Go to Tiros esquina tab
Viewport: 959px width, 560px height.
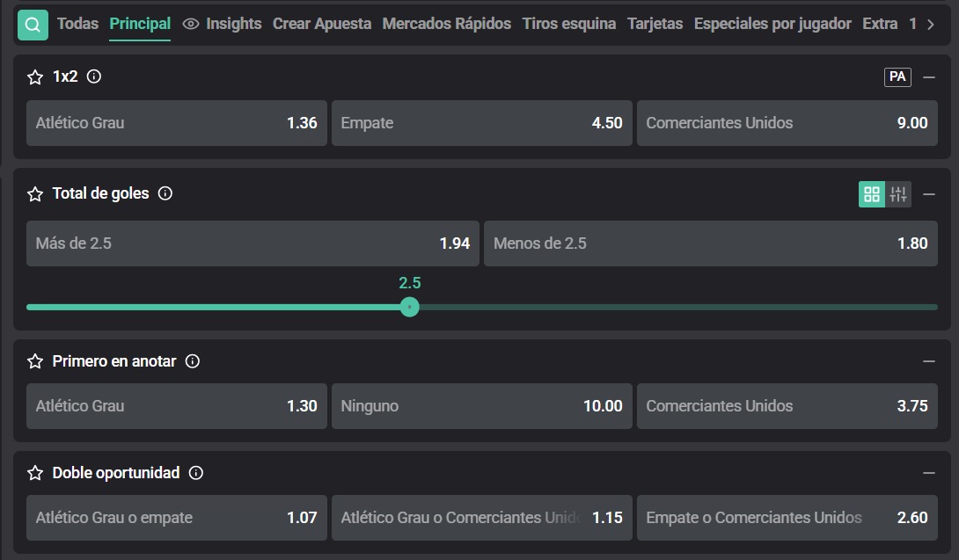click(568, 24)
